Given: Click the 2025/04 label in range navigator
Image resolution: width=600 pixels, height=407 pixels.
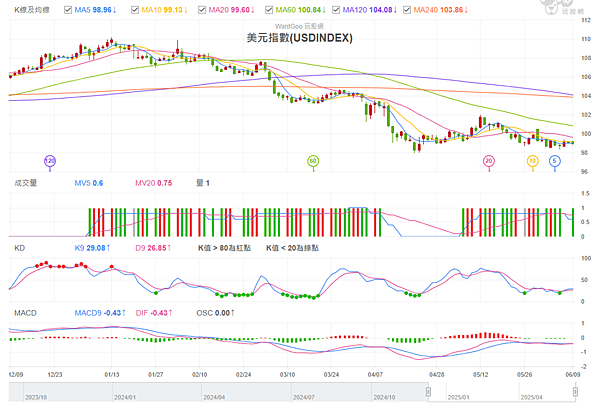Looking at the screenshot, I should tap(531, 397).
